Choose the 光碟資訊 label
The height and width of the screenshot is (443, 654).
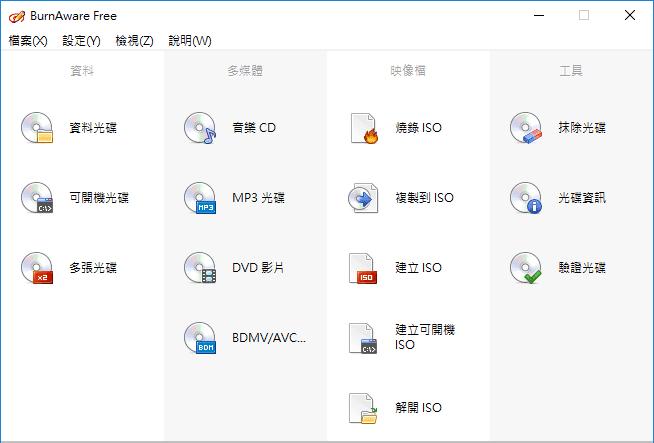(x=582, y=198)
